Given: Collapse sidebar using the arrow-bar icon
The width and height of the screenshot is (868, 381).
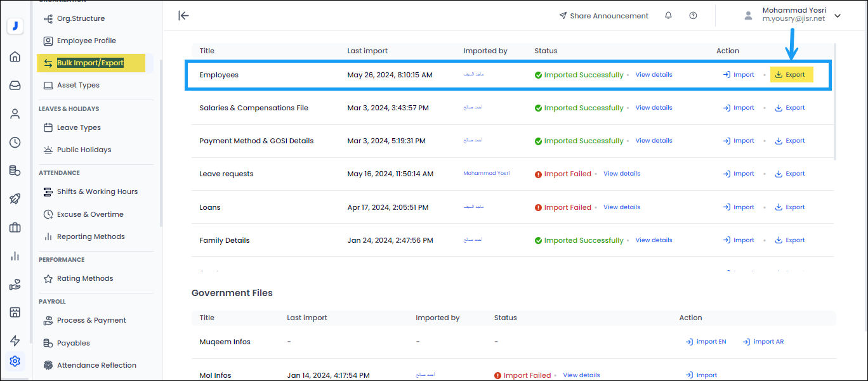Looking at the screenshot, I should tap(183, 16).
